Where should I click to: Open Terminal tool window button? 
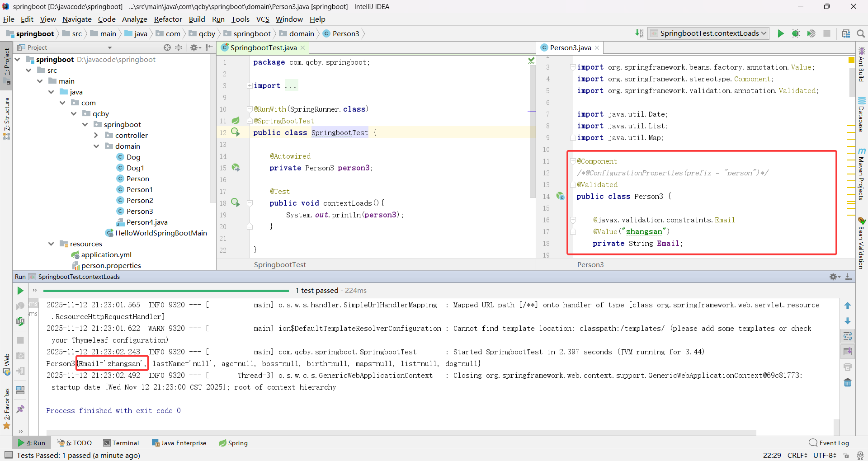[121, 443]
